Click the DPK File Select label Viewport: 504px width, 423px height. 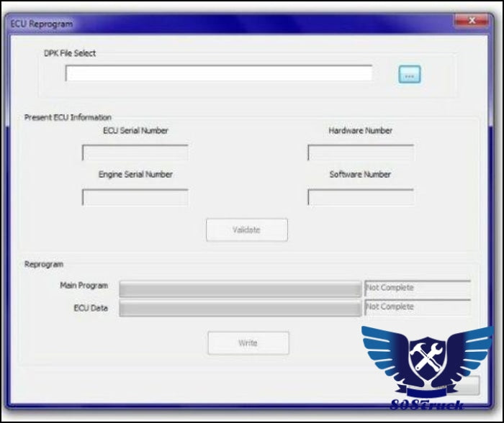(x=70, y=53)
